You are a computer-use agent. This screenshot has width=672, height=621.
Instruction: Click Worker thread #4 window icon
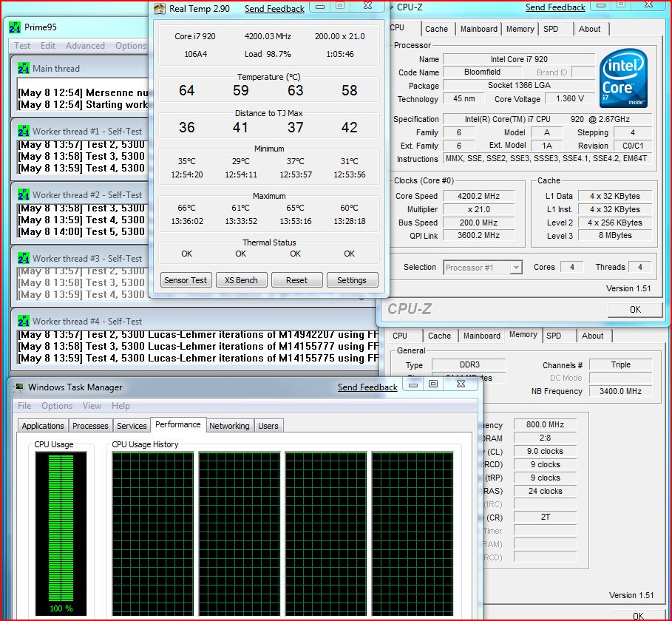coord(23,321)
